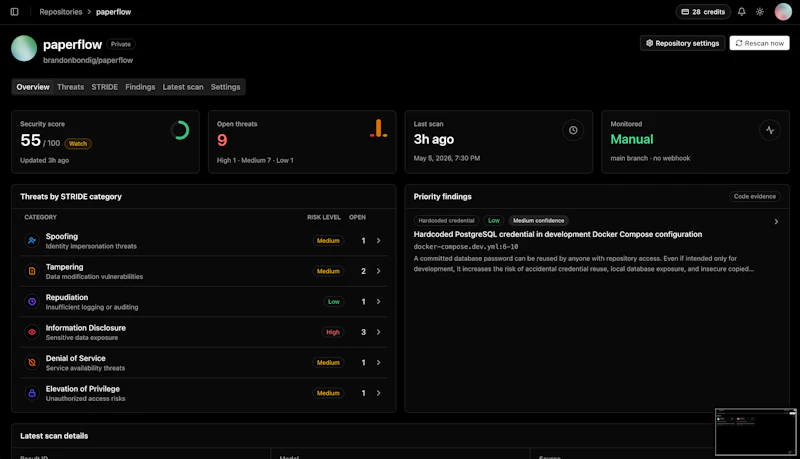This screenshot has height=459, width=800.
Task: Click the Spoofing category icon
Action: point(32,241)
